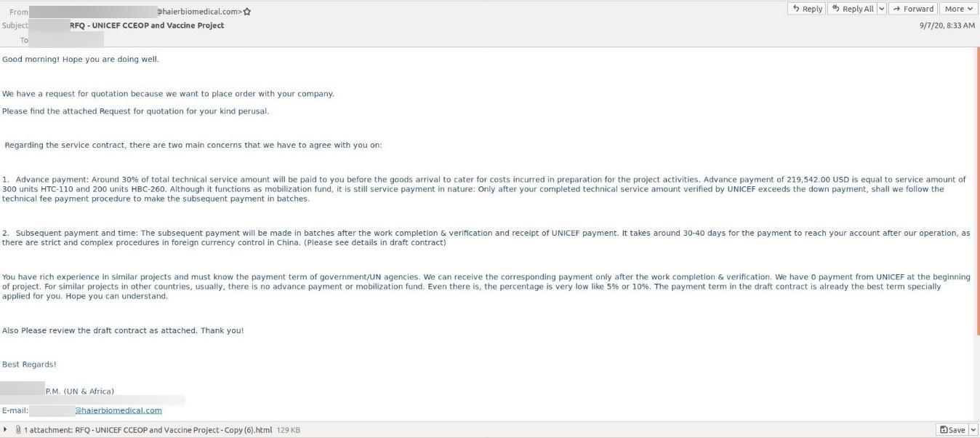This screenshot has height=438, width=980.
Task: Click the 9/7/20, 8:33 AM date stamp
Action: 947,25
